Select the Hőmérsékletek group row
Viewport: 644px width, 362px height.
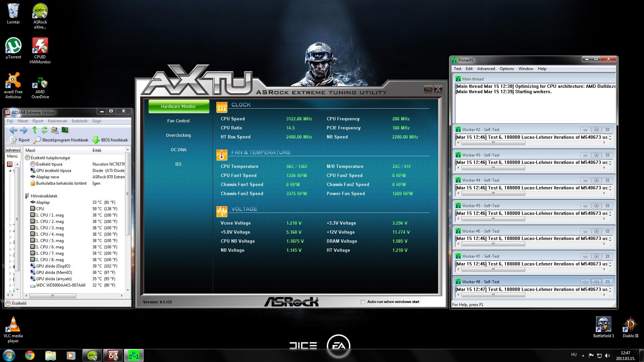click(x=44, y=196)
